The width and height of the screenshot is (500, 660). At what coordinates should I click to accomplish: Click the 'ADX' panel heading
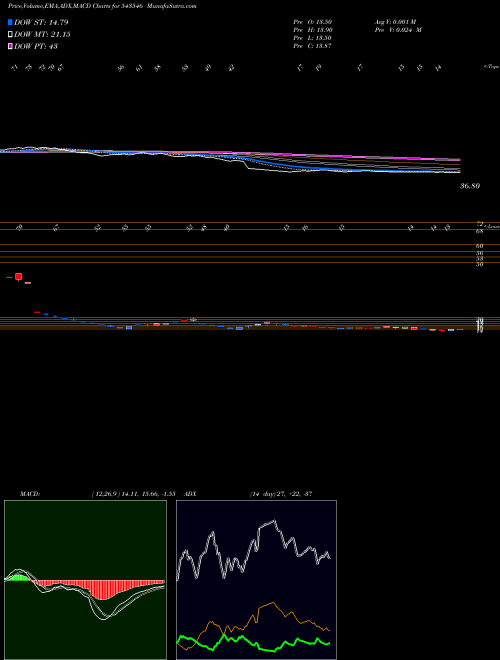point(188,494)
